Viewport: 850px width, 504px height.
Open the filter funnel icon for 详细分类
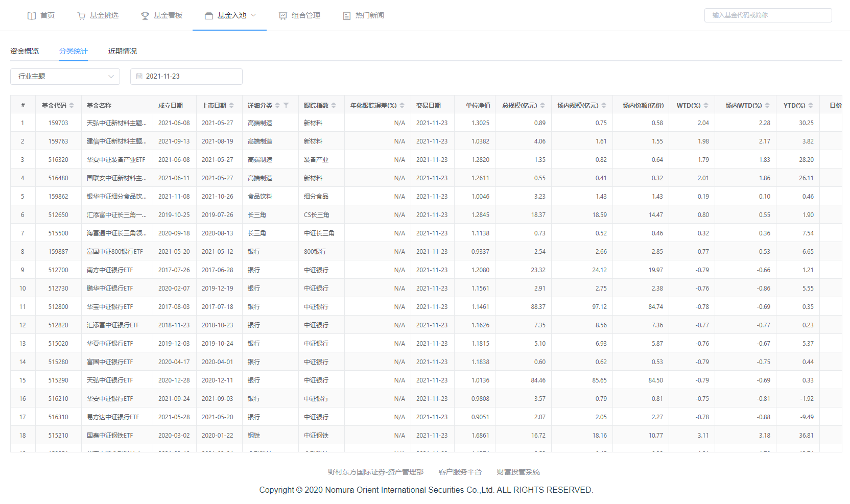pos(286,105)
